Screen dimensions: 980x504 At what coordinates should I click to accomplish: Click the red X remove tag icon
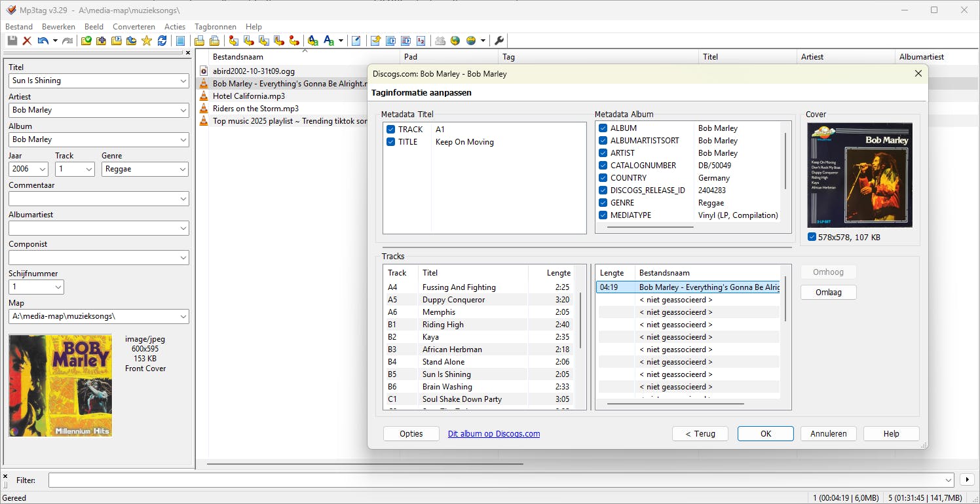[x=27, y=41]
